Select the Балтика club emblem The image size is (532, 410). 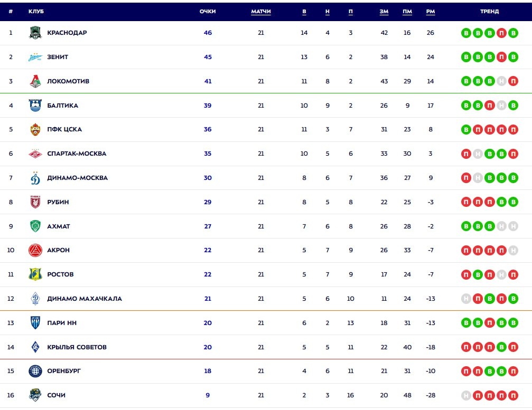[x=35, y=106]
